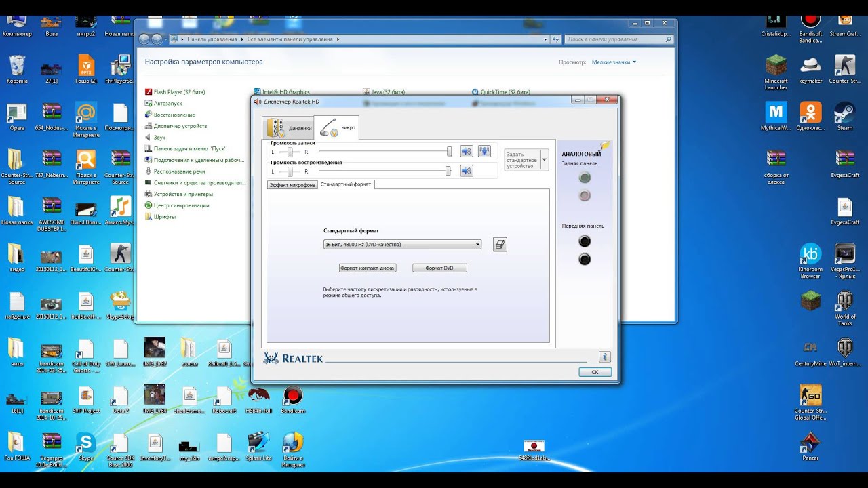
Task: Open Intel HD Graphics control panel item
Action: (x=281, y=91)
